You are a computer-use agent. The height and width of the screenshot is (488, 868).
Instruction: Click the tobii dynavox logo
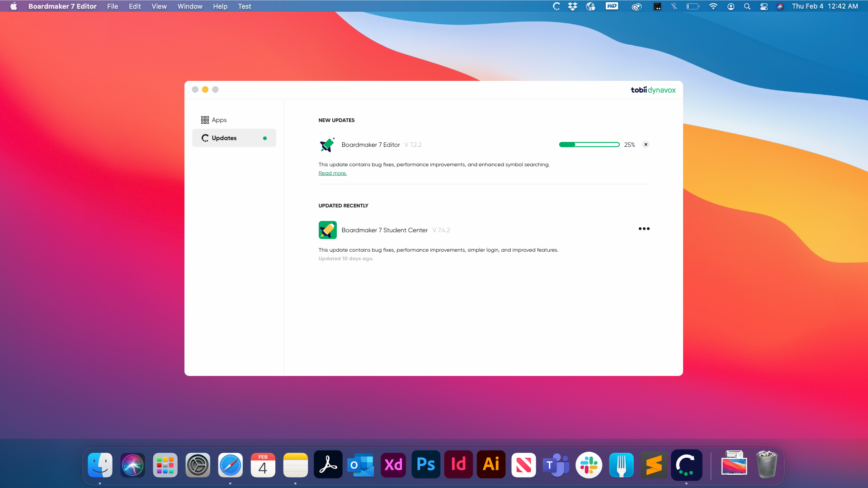tap(653, 90)
